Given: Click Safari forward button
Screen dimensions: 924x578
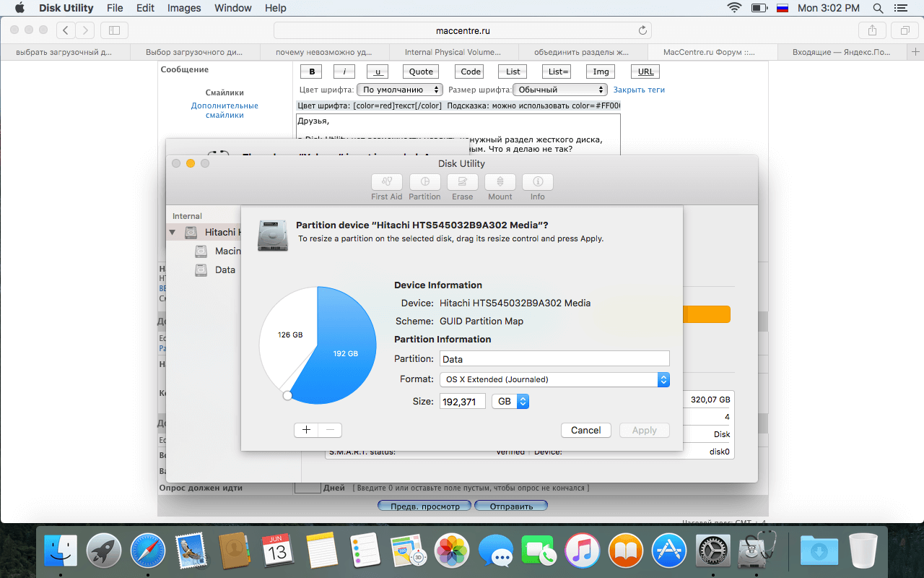Looking at the screenshot, I should [86, 30].
